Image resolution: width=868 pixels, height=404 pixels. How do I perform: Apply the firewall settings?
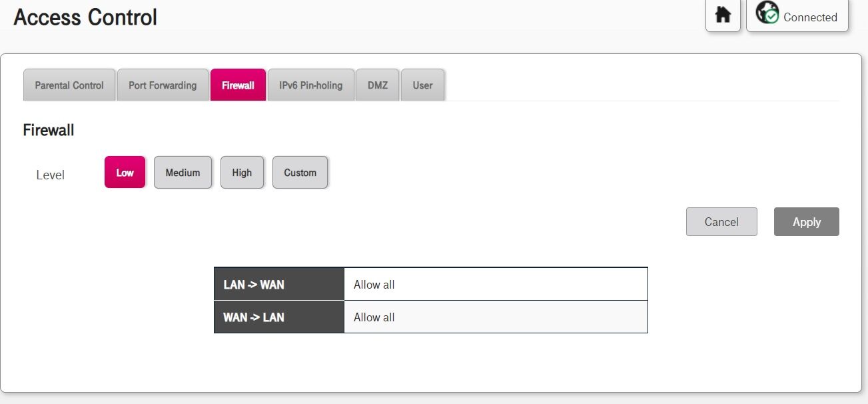click(x=806, y=221)
